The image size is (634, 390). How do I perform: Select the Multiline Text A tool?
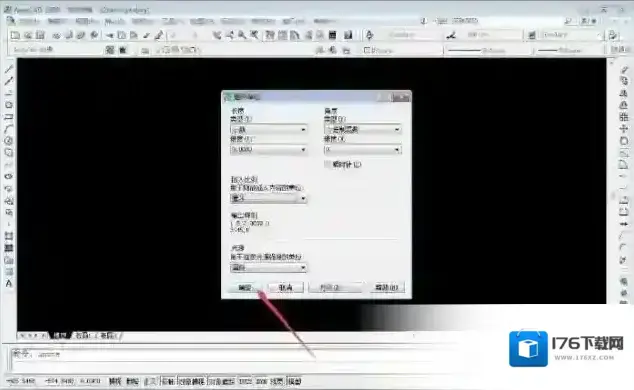click(x=8, y=284)
